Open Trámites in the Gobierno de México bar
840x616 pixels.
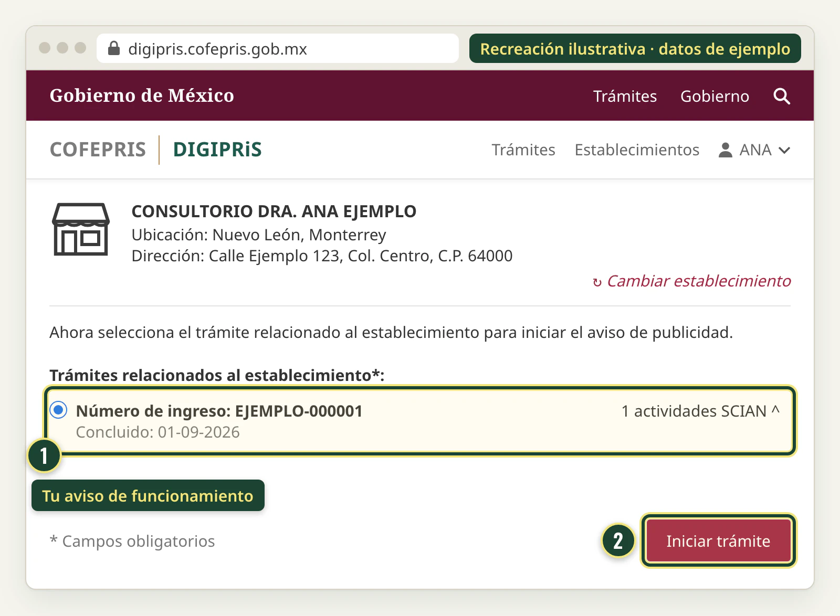coord(625,96)
